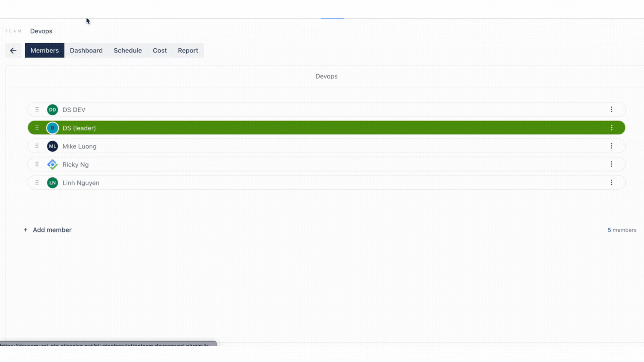Screen dimensions: 644x362
Task: Click the drag handle on the Ricky Ng row
Action: [37, 164]
